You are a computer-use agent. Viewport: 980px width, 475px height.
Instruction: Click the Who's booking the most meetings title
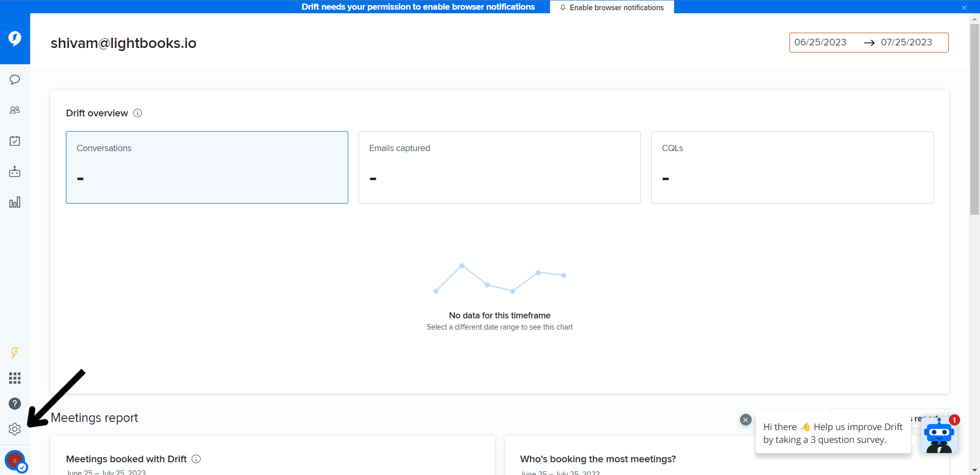click(x=598, y=459)
